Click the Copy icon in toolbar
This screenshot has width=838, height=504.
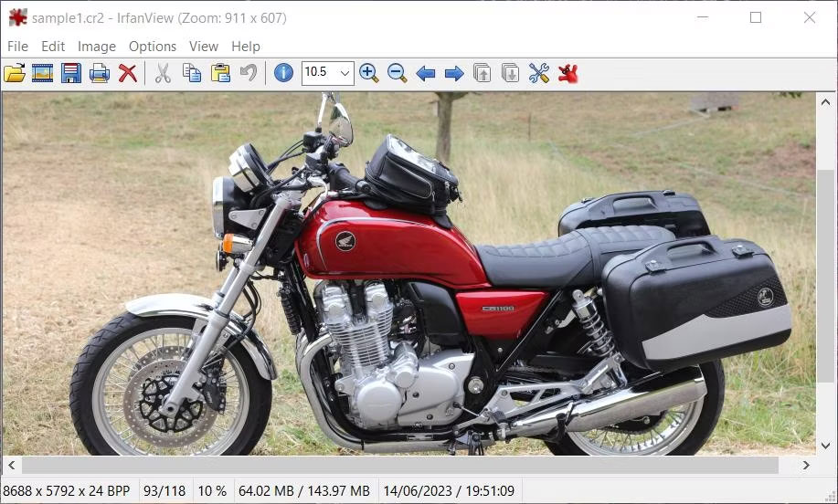(192, 73)
